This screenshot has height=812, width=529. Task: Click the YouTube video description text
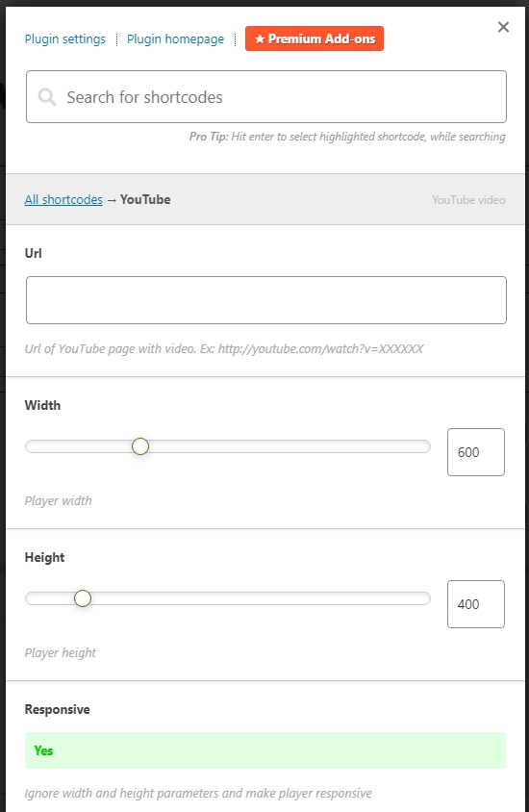[468, 200]
